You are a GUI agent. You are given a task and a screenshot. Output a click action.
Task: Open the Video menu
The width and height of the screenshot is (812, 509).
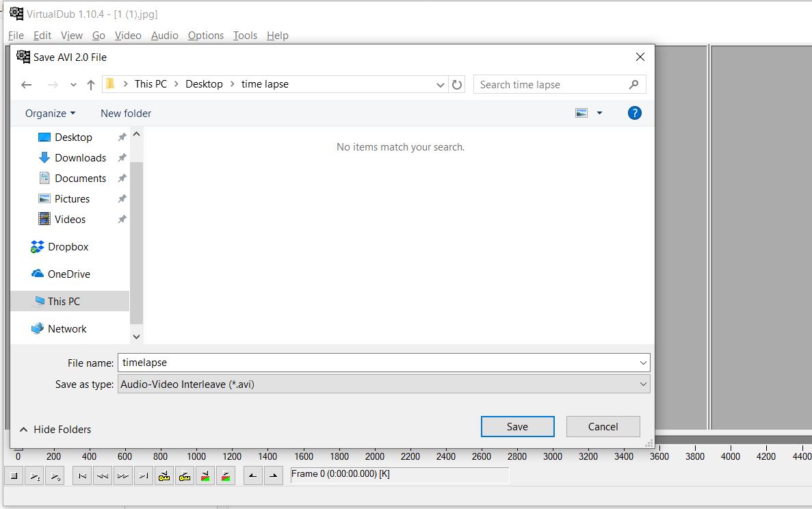(128, 35)
